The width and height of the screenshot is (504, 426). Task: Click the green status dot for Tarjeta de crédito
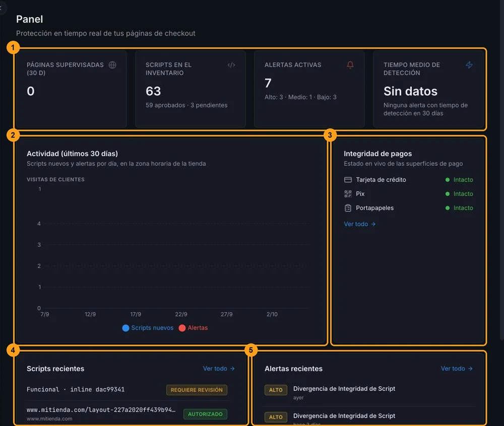(x=447, y=180)
